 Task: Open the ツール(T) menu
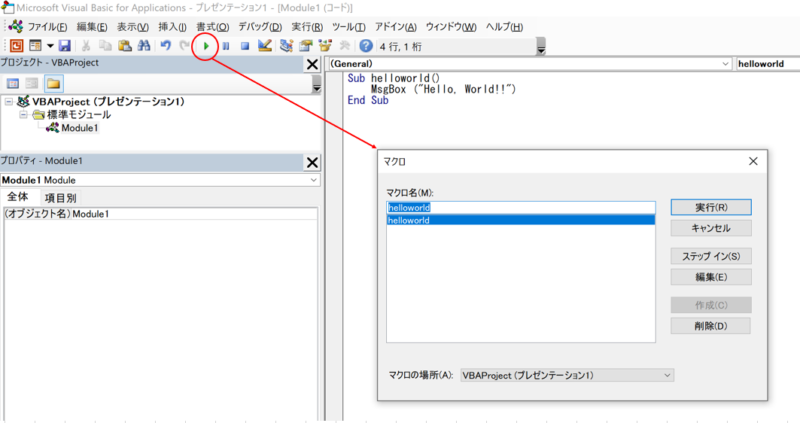pyautogui.click(x=348, y=27)
